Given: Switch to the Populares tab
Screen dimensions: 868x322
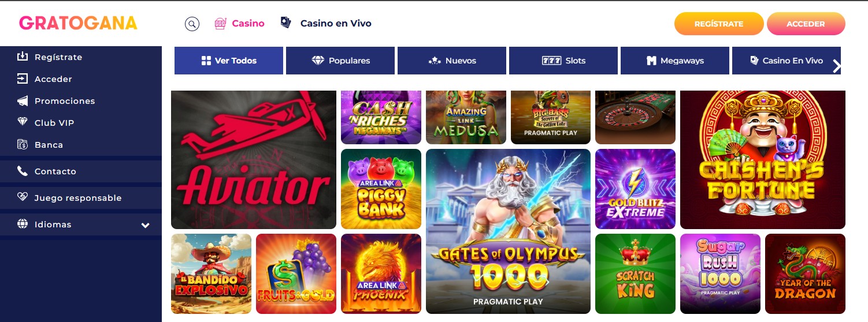Looking at the screenshot, I should (340, 61).
